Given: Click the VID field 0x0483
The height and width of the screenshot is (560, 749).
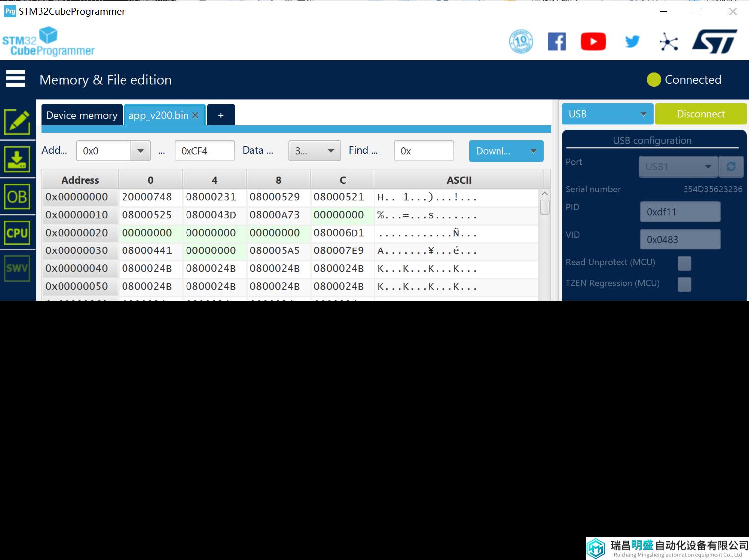Looking at the screenshot, I should [x=680, y=240].
